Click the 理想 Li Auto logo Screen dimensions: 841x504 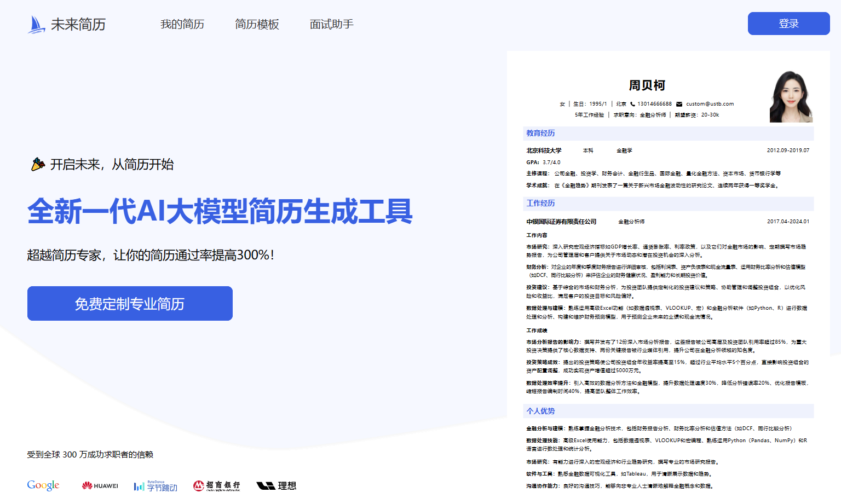pyautogui.click(x=277, y=485)
